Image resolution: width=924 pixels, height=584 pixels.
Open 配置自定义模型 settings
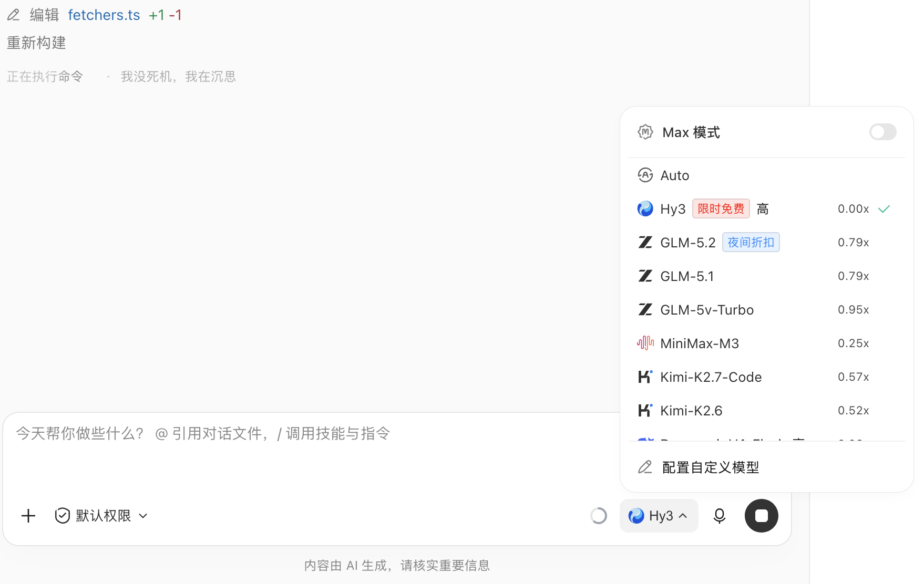coord(766,467)
